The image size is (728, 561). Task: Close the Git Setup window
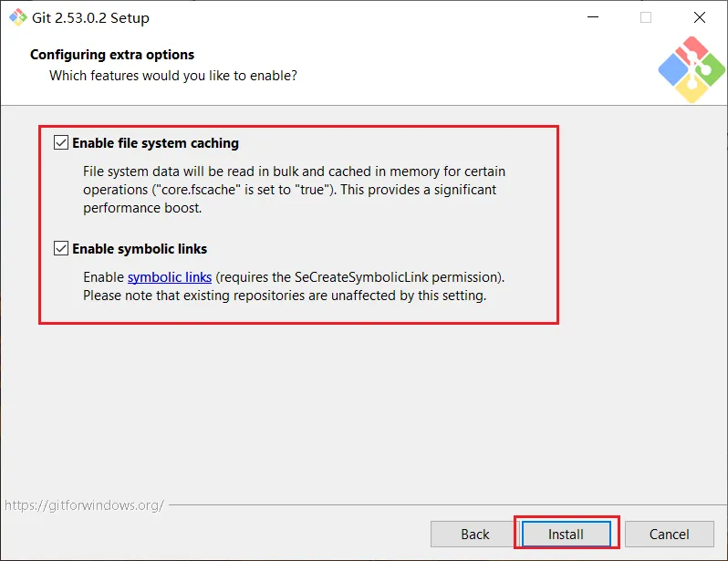tap(699, 17)
